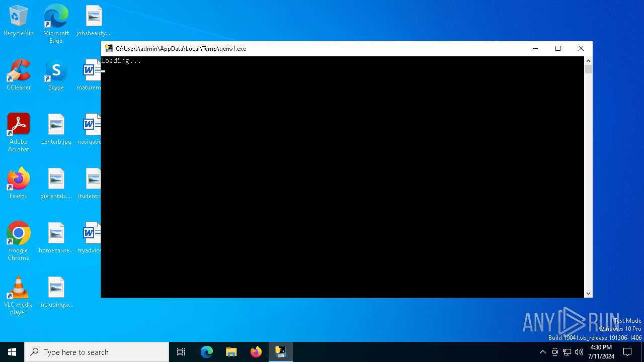Open Adobe Acrobat desktop shortcut
Screen dimensions: 644x362
coord(19,133)
